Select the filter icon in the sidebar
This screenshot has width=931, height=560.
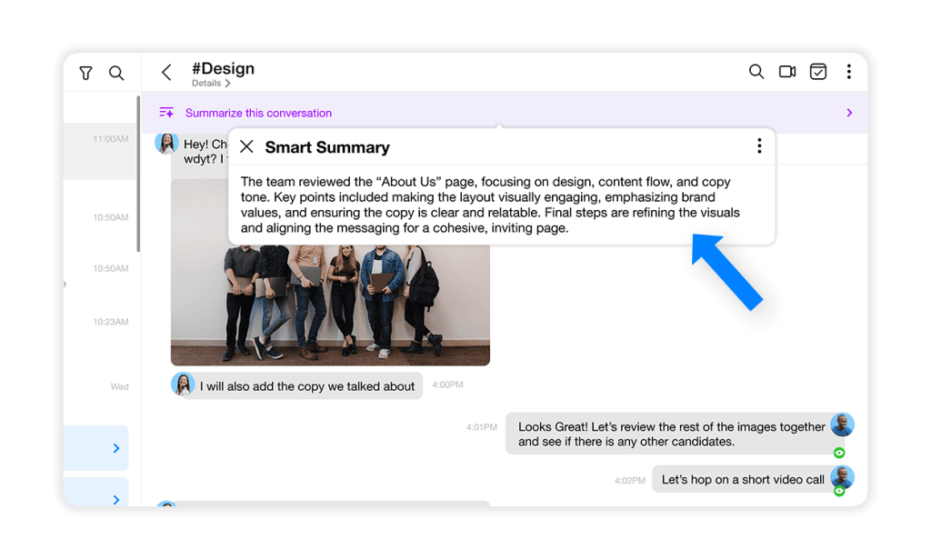(85, 73)
